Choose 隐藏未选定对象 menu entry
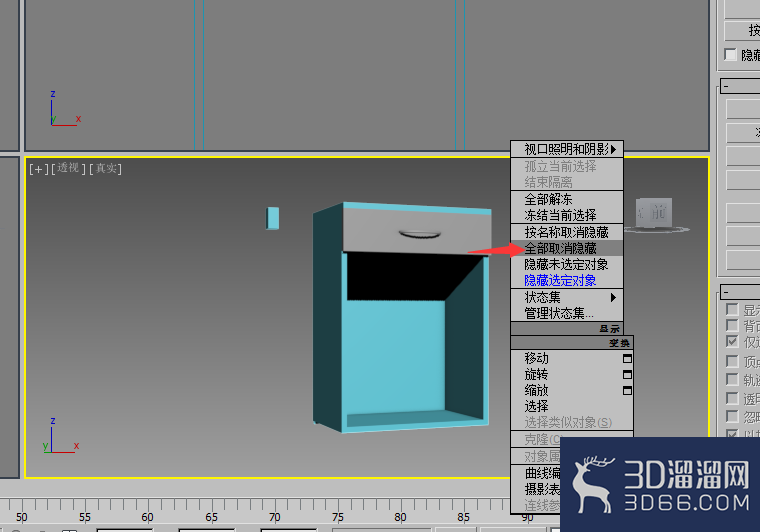Screen dimensions: 760x532 click(x=567, y=265)
